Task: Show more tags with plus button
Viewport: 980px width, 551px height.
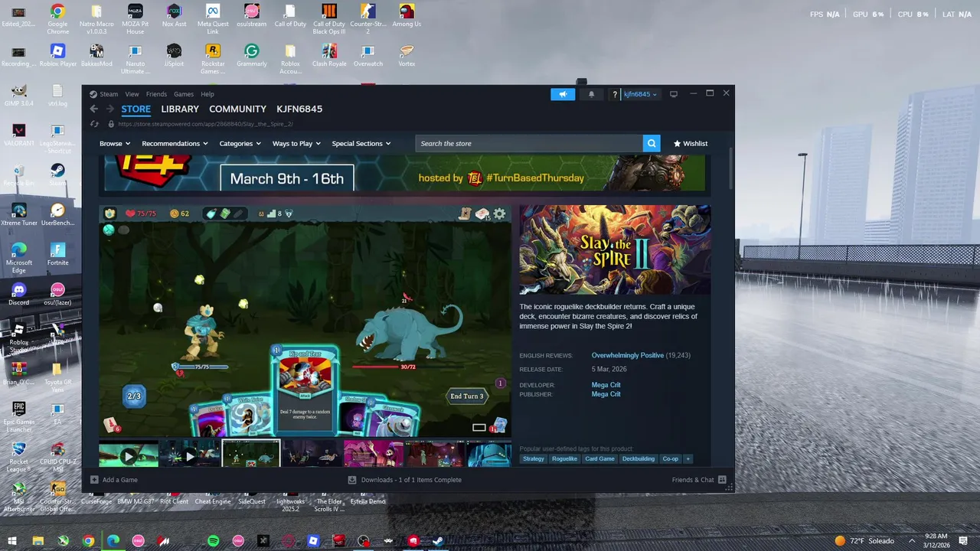Action: 688,458
